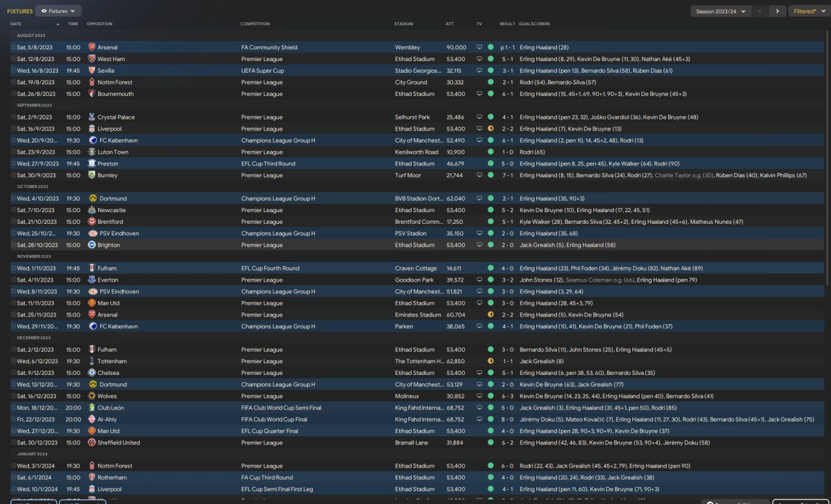This screenshot has height=504, width=831.
Task: Click the West Ham club badge
Action: pyautogui.click(x=92, y=59)
